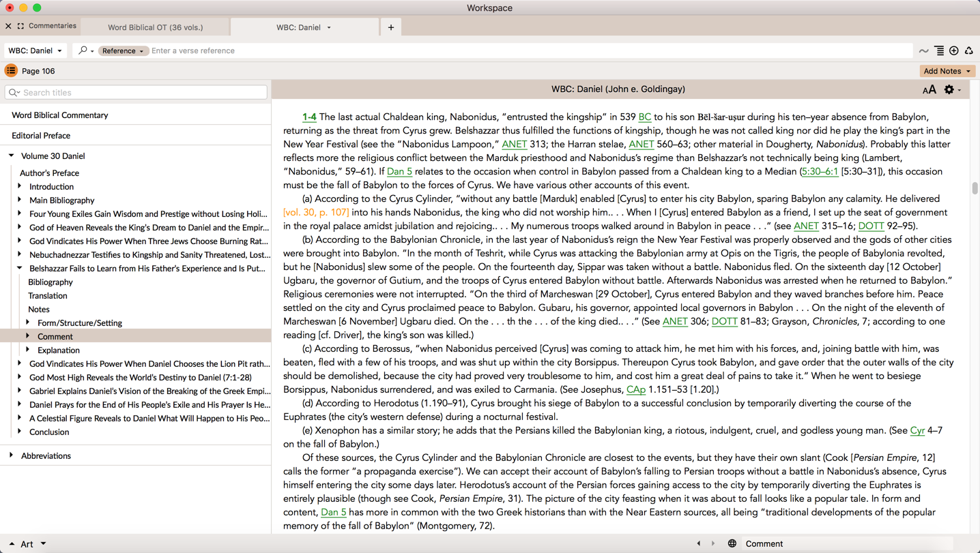980x553 pixels.
Task: Collapse the Volume 30 Daniel tree node
Action: [x=12, y=155]
